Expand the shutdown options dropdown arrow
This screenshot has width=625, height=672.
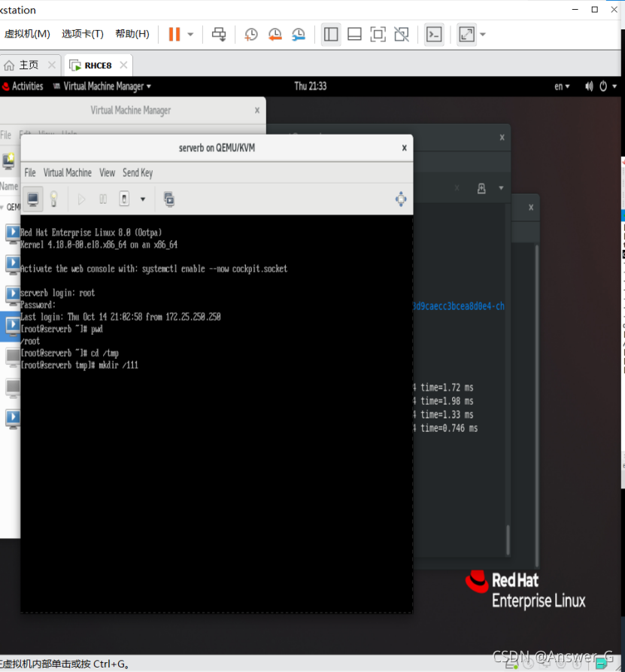(143, 199)
